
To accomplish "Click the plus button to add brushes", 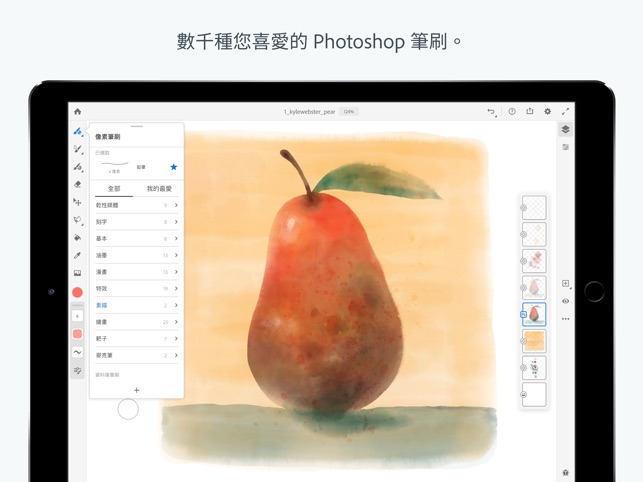I will point(137,390).
